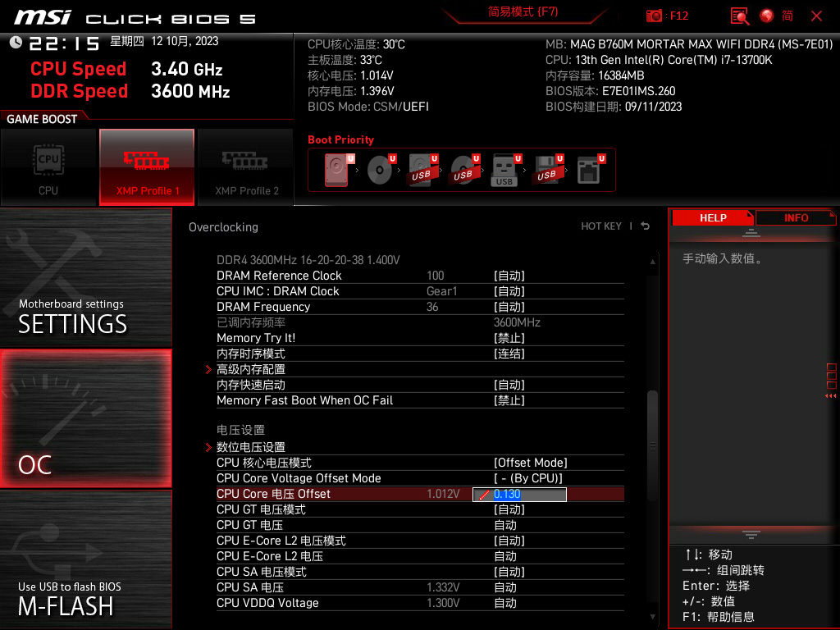Click the Boot Priority label
Viewport: 840px width, 630px height.
pyautogui.click(x=340, y=139)
